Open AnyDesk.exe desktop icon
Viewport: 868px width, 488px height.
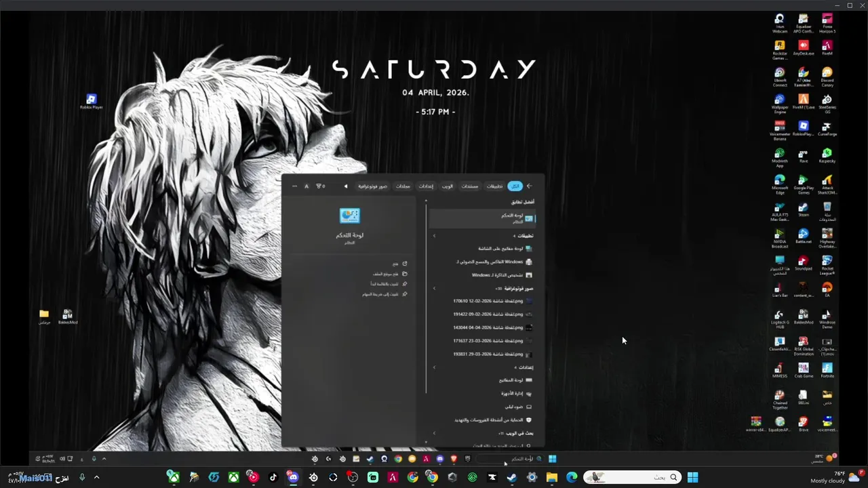[x=804, y=48]
